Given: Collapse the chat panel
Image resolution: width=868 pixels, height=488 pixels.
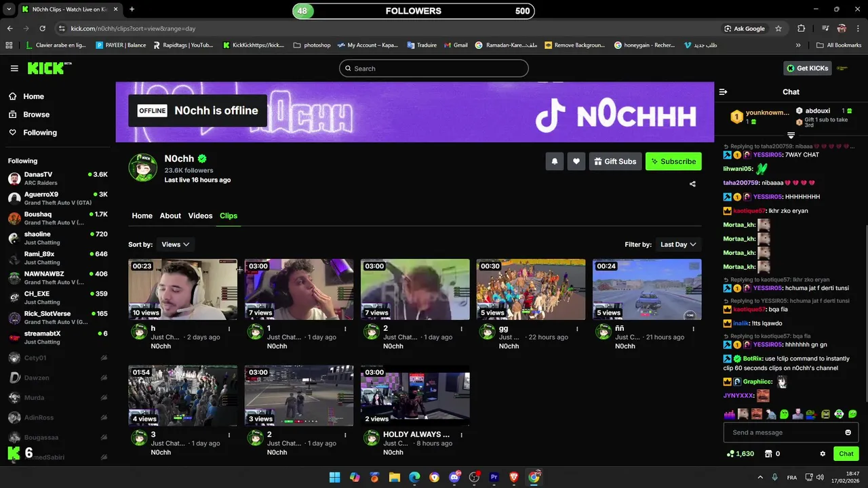Looking at the screenshot, I should coord(723,91).
